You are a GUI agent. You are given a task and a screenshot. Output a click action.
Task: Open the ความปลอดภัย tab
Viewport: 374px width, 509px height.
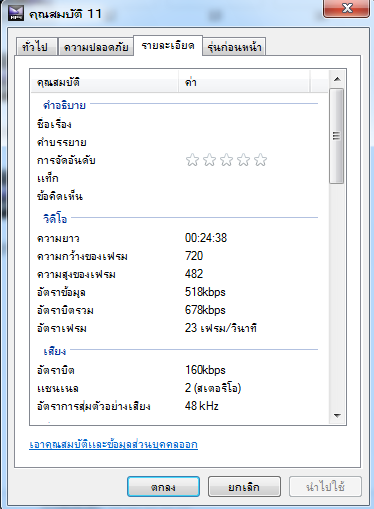coord(96,47)
